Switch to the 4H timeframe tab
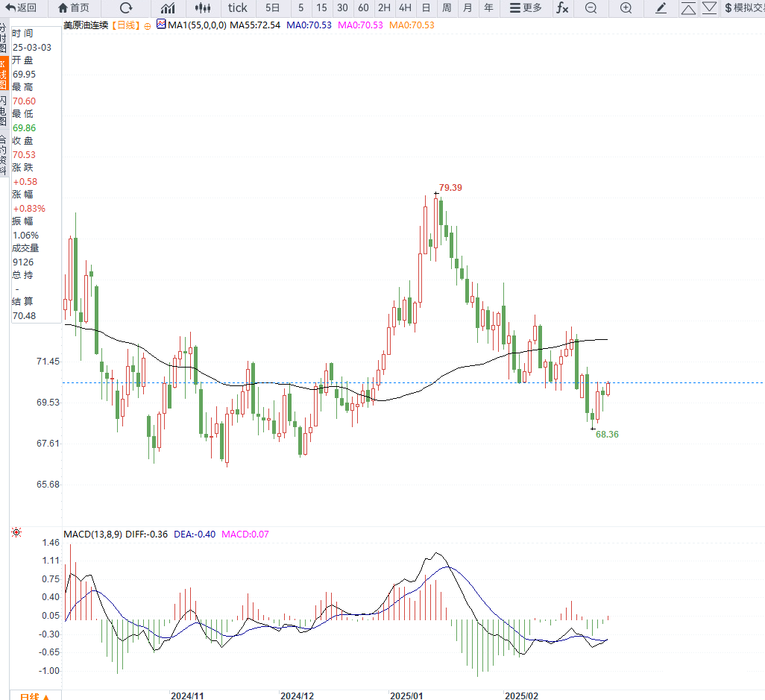 coord(405,7)
